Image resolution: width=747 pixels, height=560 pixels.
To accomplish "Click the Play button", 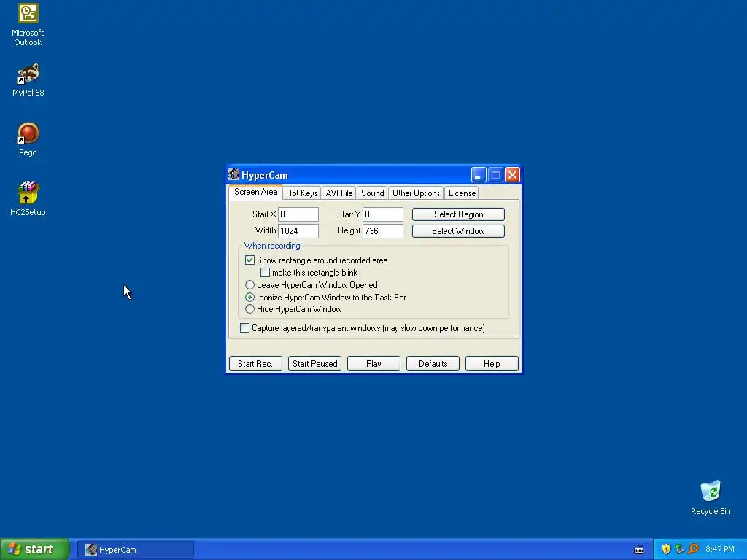I will [x=373, y=363].
